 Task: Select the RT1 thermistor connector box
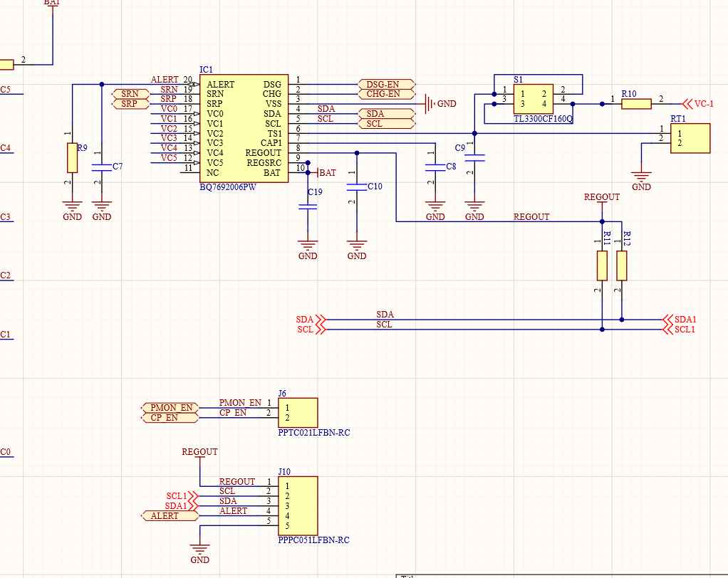(x=690, y=138)
